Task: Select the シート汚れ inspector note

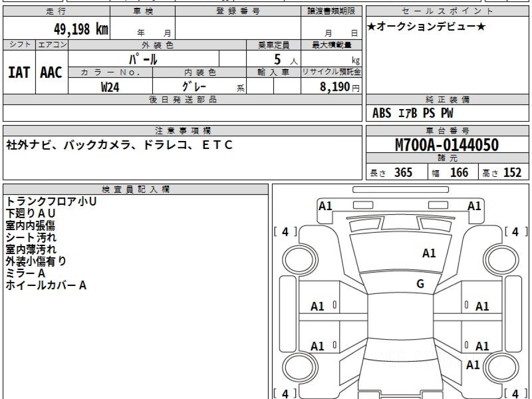Action: [31, 237]
